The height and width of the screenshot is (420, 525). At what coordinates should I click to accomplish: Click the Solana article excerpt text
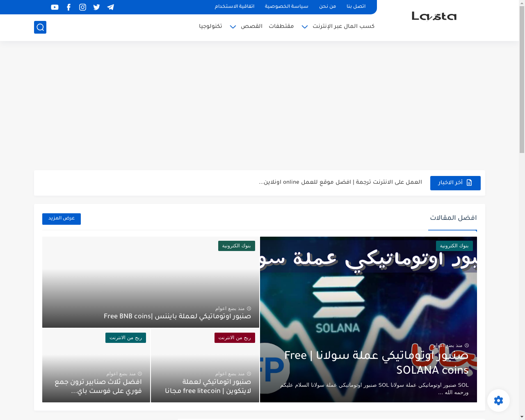point(374,389)
